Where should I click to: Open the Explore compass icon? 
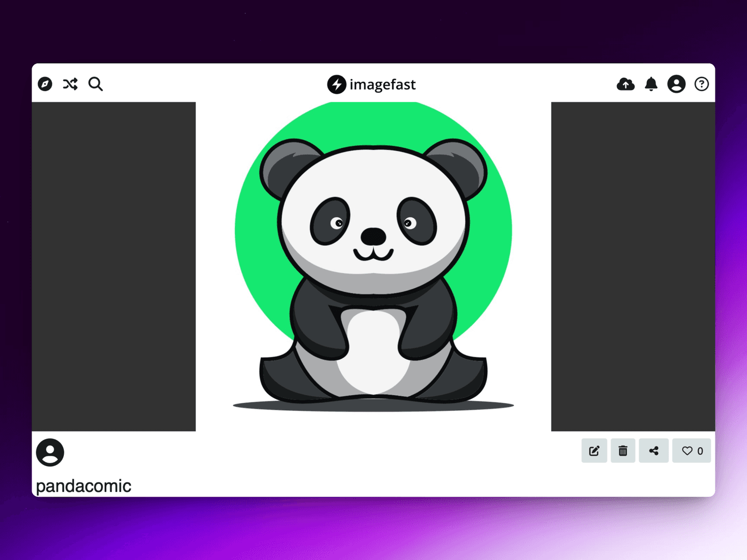coord(45,84)
